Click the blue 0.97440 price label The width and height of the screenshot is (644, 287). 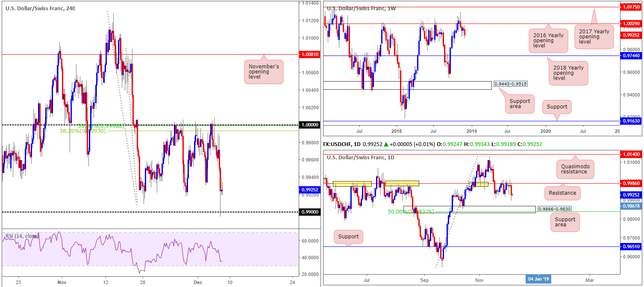click(x=631, y=56)
